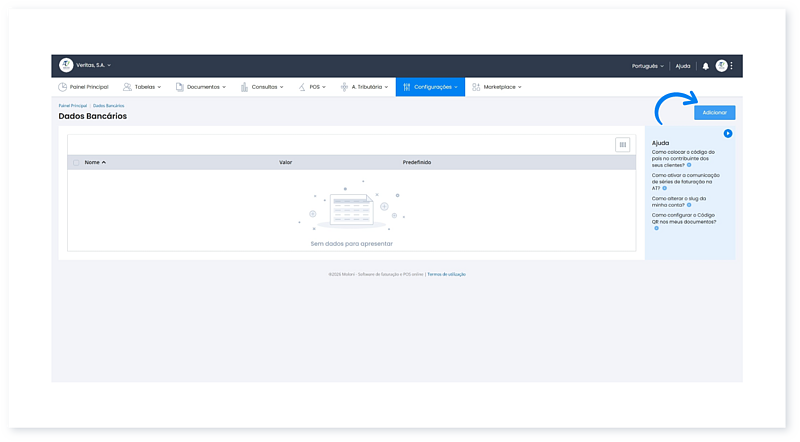Viewport: 800px width, 442px height.
Task: Go to Painel Principal in navigation bar
Action: 83,87
